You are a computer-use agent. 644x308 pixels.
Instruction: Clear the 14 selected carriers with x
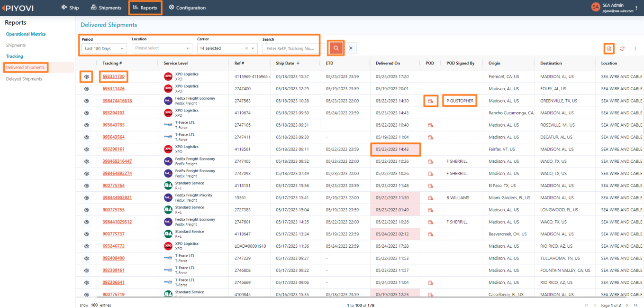click(246, 48)
